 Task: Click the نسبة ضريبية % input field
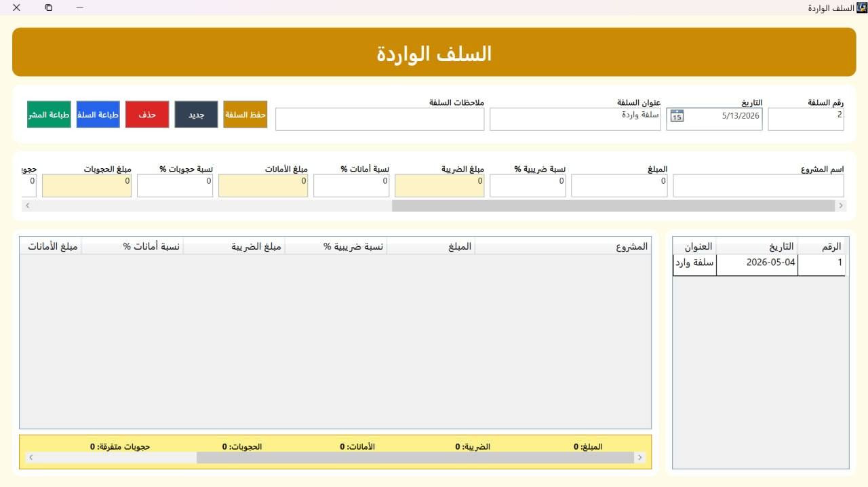pyautogui.click(x=528, y=186)
